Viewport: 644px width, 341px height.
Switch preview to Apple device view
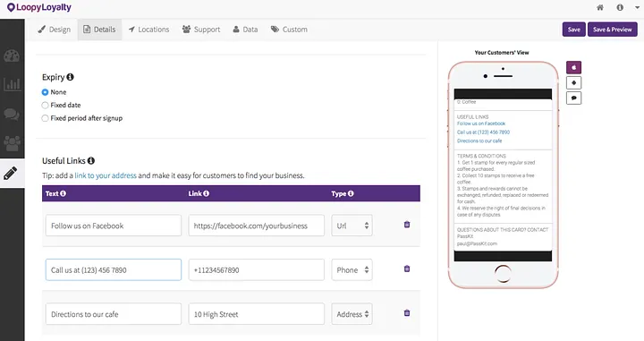coord(573,67)
